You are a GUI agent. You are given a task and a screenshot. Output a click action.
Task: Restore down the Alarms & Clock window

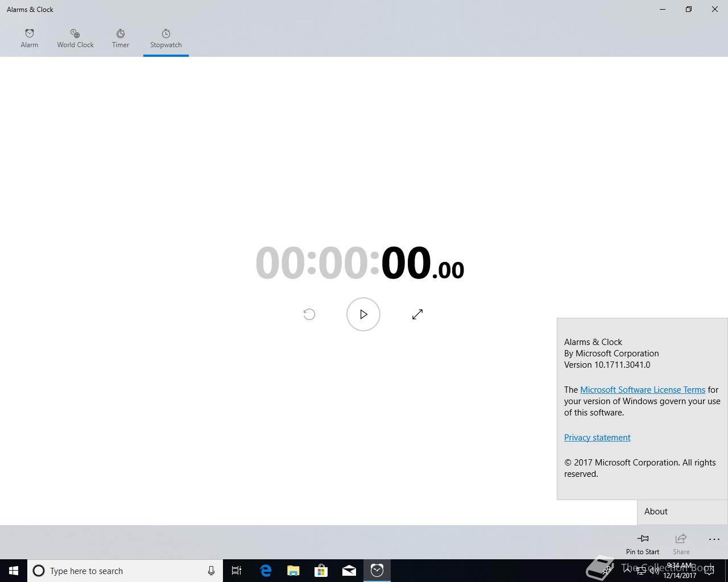(x=689, y=9)
